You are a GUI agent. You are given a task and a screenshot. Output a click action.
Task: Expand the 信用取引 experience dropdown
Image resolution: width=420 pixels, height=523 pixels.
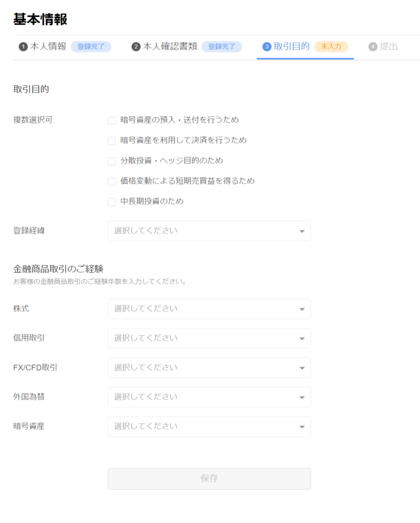(x=209, y=338)
